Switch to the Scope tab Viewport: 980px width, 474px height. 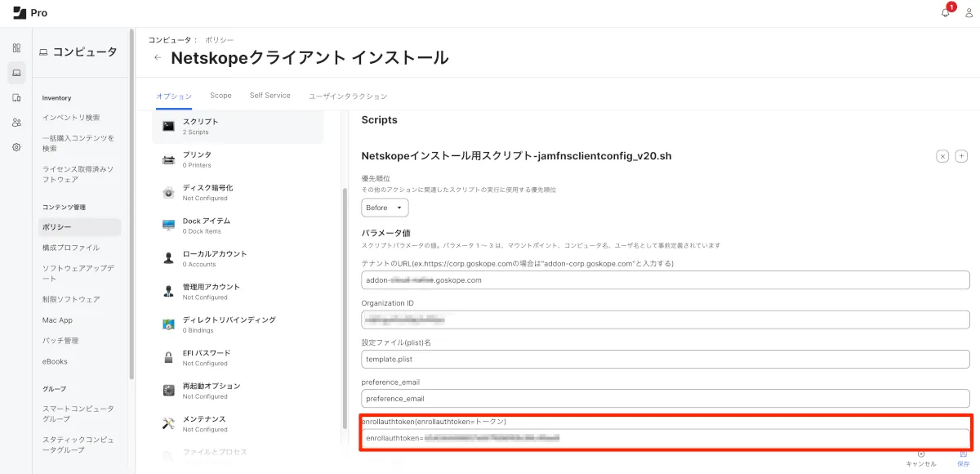pyautogui.click(x=220, y=96)
